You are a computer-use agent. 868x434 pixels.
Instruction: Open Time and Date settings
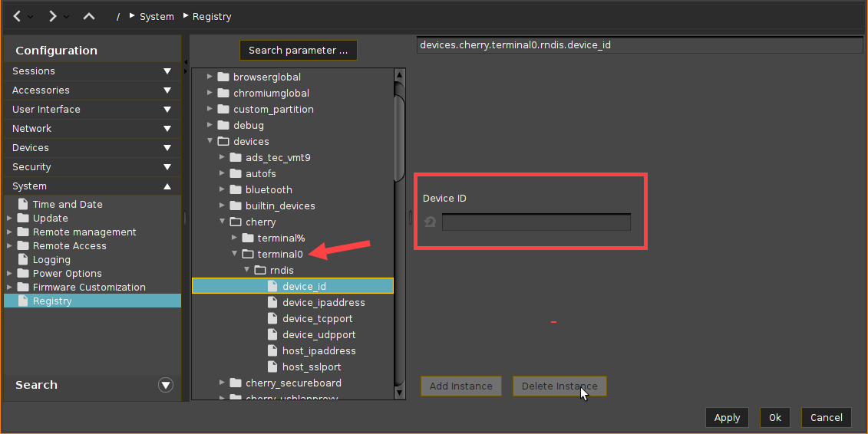68,205
